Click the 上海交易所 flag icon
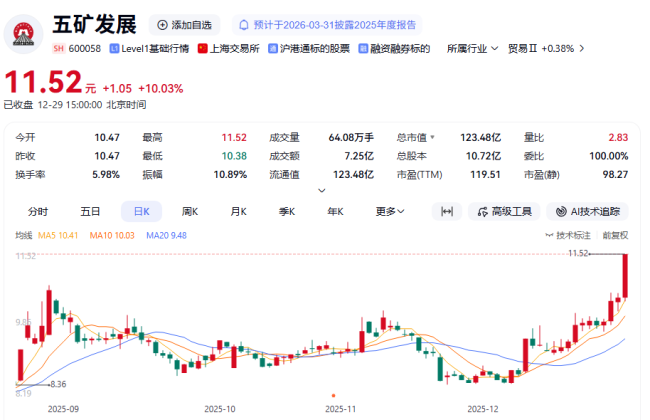This screenshot has width=650, height=420. [x=202, y=49]
